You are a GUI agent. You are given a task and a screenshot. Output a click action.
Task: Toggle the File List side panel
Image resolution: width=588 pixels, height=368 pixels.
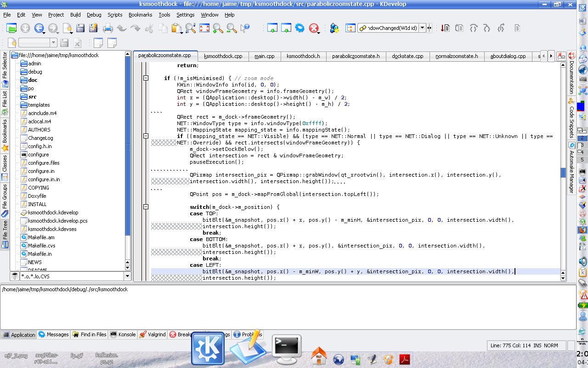5,103
